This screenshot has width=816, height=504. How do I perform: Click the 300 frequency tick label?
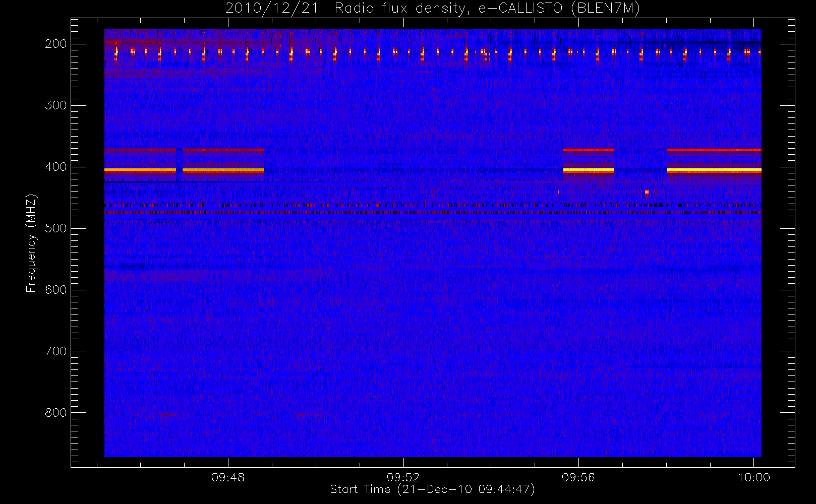(55, 105)
